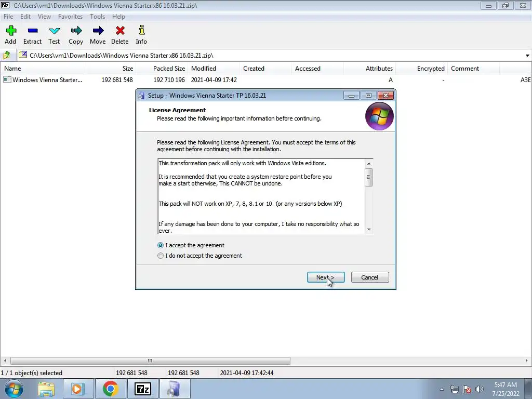Click license text scrollbar up arrow
Viewport: 532px width, 399px height.
point(369,164)
